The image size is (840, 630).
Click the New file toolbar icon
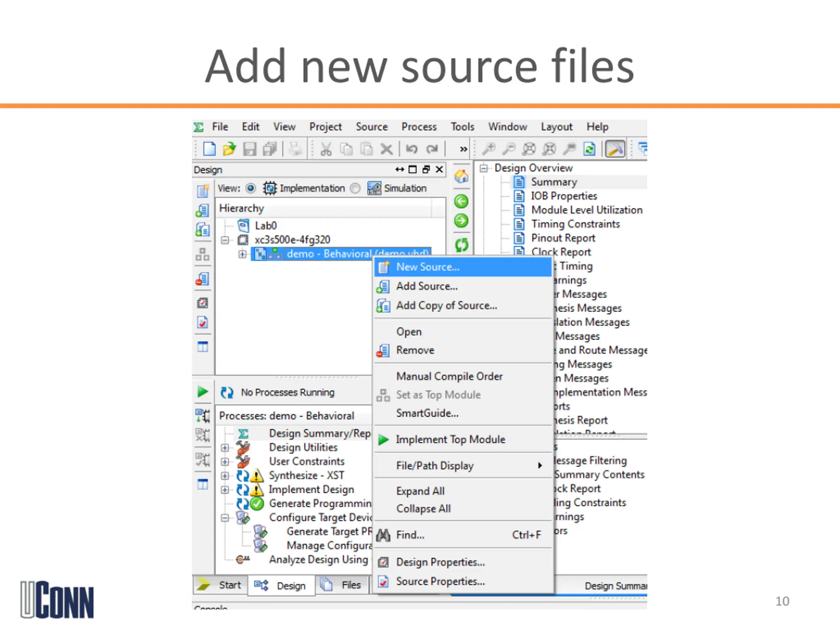[209, 149]
